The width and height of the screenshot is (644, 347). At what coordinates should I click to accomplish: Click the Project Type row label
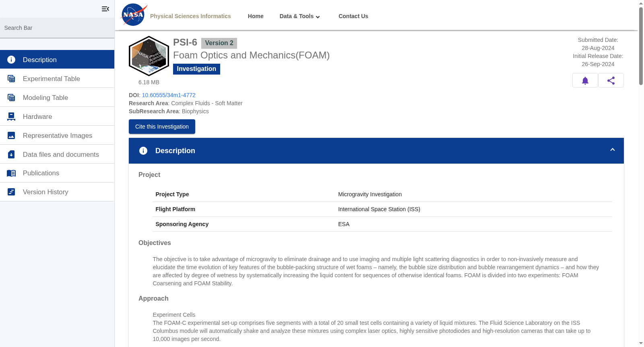click(172, 194)
